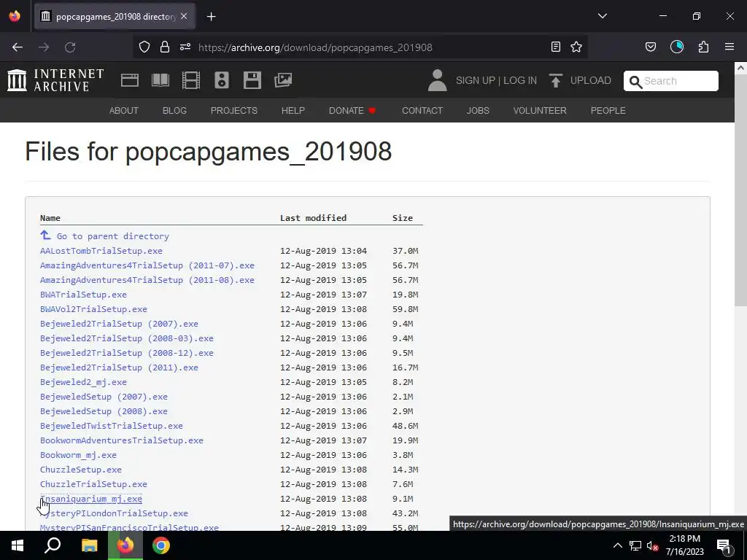Click the Upload arrow icon
Viewport: 747px width, 560px height.
pos(555,80)
